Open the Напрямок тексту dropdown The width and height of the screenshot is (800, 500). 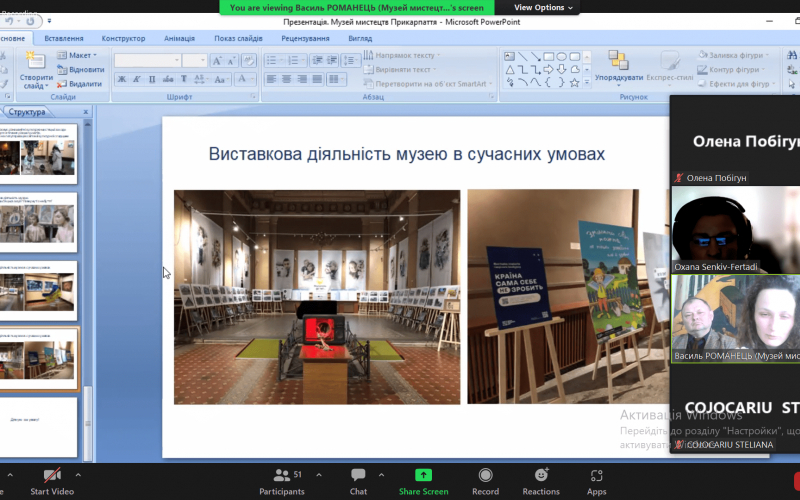tap(402, 55)
